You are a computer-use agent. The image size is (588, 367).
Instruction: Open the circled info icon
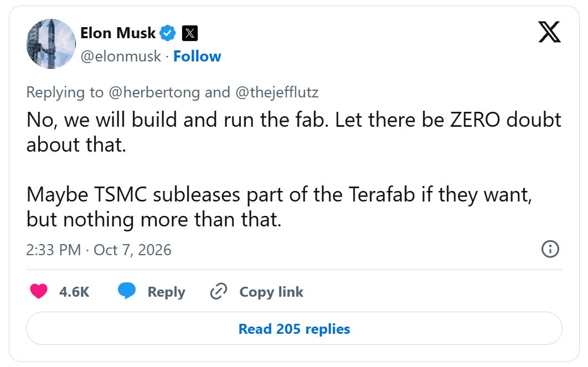click(x=550, y=249)
